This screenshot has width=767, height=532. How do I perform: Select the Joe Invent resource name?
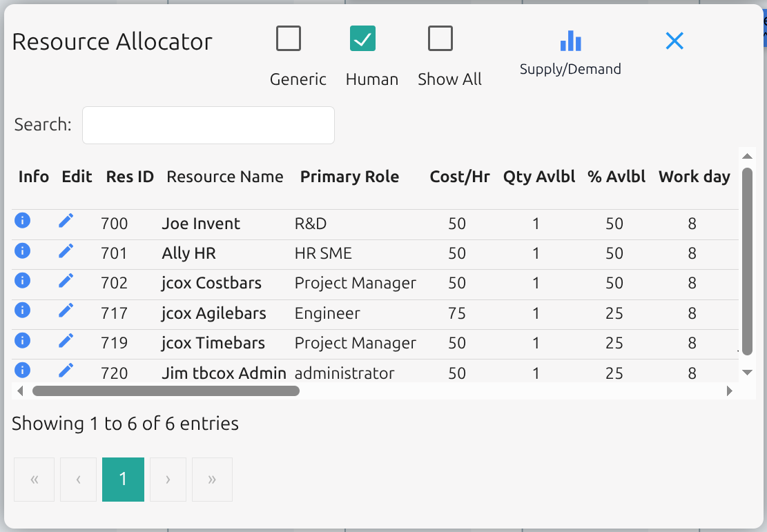click(201, 224)
